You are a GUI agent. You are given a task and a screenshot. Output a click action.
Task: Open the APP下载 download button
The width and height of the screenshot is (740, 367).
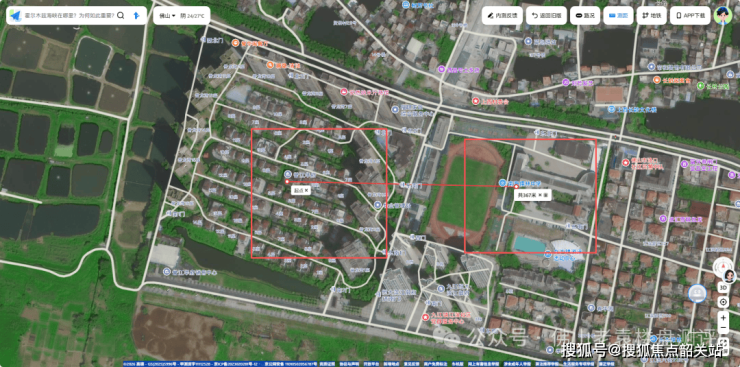coord(690,16)
